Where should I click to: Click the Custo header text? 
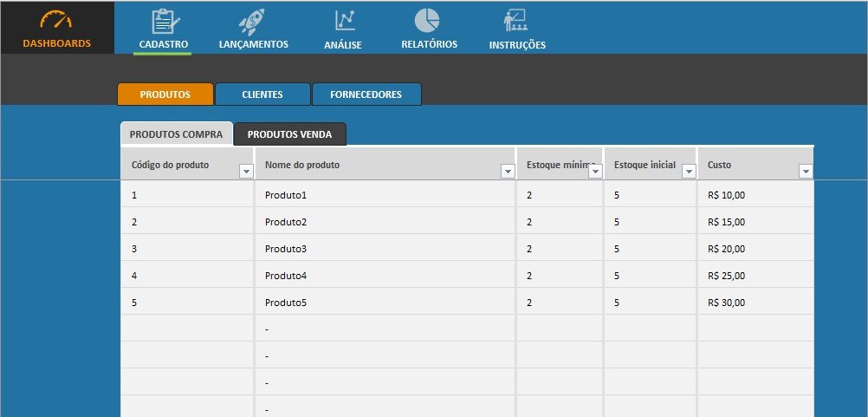click(x=719, y=165)
